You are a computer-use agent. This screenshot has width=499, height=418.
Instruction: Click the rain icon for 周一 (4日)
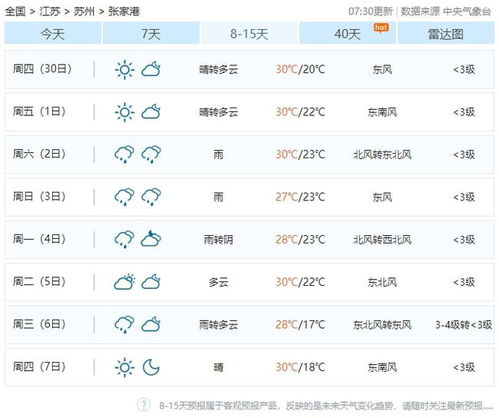coord(125,240)
